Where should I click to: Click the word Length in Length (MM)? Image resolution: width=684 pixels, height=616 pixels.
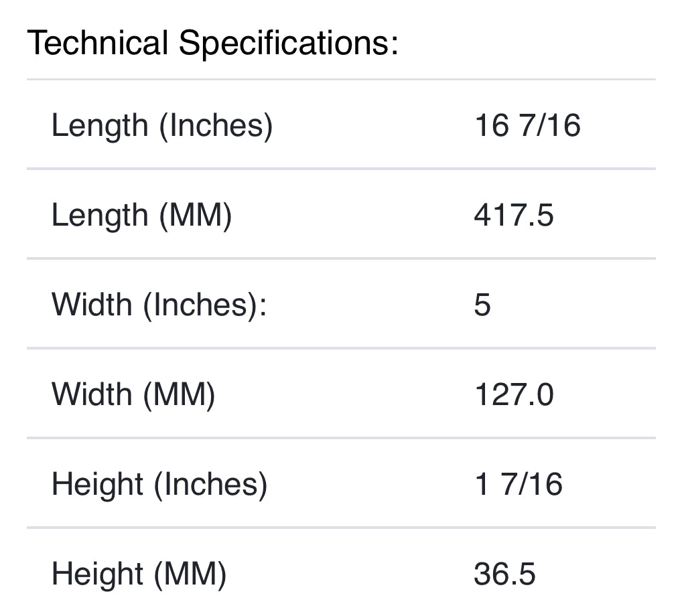(x=100, y=215)
